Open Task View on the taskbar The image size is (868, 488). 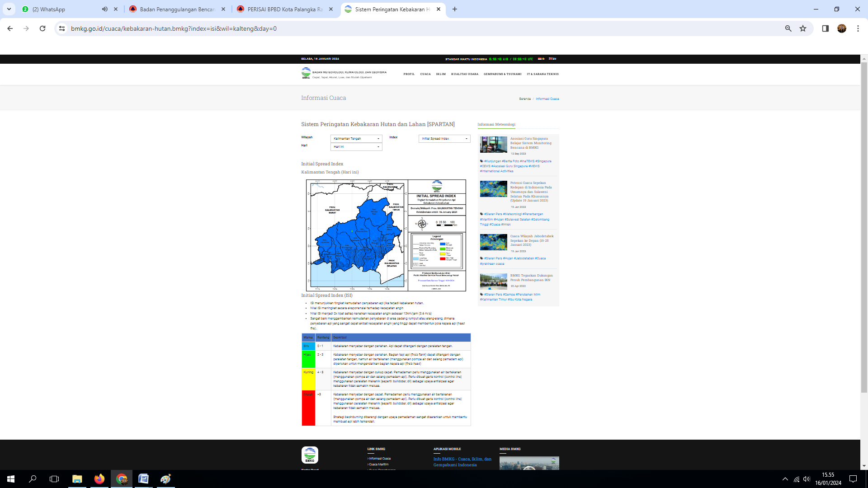pyautogui.click(x=54, y=479)
